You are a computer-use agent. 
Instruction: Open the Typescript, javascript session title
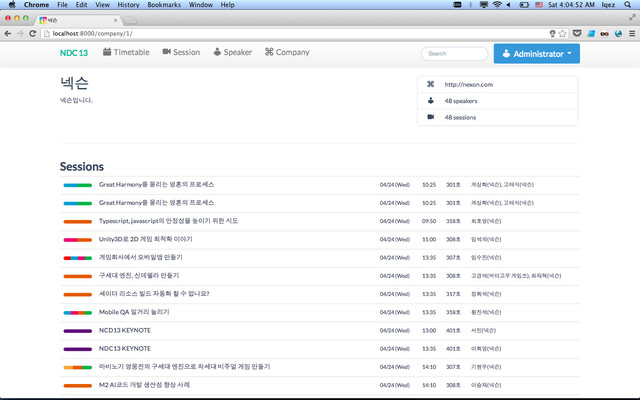click(x=168, y=221)
